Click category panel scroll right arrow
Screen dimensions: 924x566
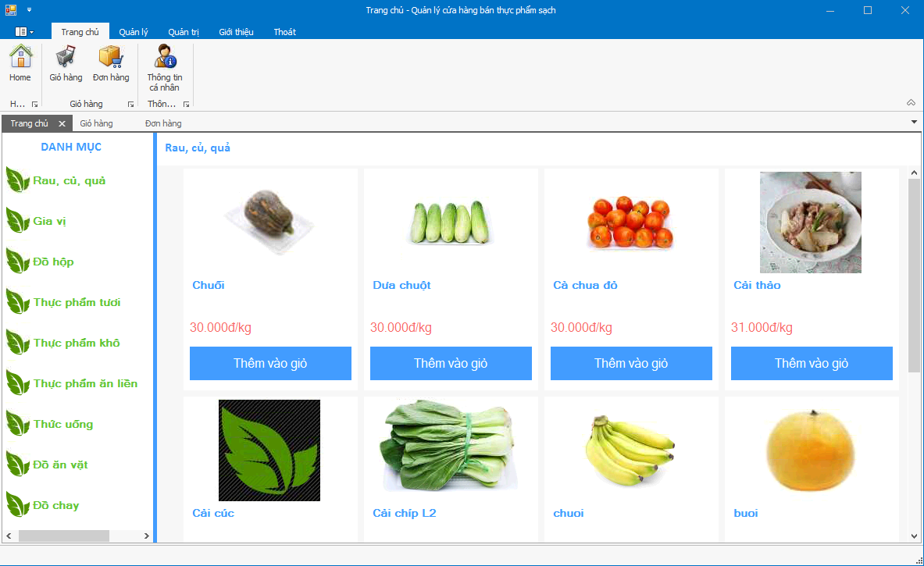[x=147, y=536]
